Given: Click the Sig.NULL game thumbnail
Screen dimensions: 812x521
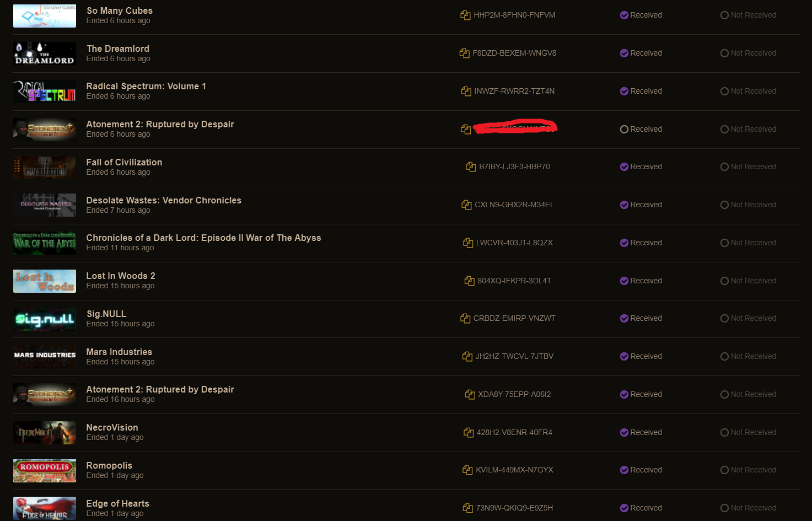Looking at the screenshot, I should tap(45, 319).
